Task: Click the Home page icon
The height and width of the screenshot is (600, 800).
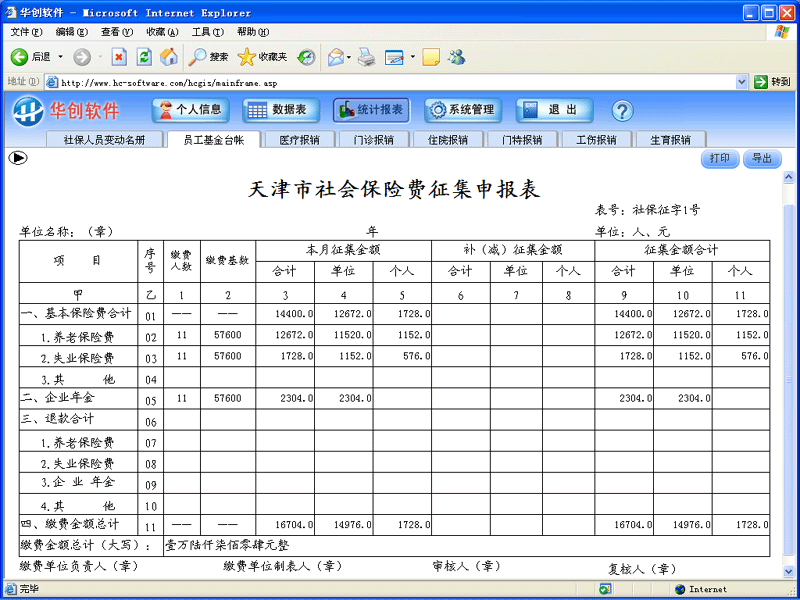Action: point(169,57)
